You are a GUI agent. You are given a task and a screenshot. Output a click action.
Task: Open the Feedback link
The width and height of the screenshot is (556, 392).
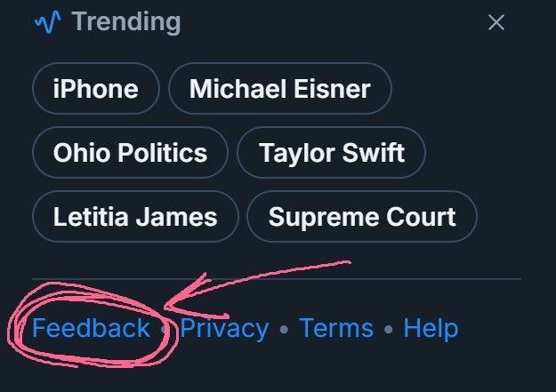[91, 329]
